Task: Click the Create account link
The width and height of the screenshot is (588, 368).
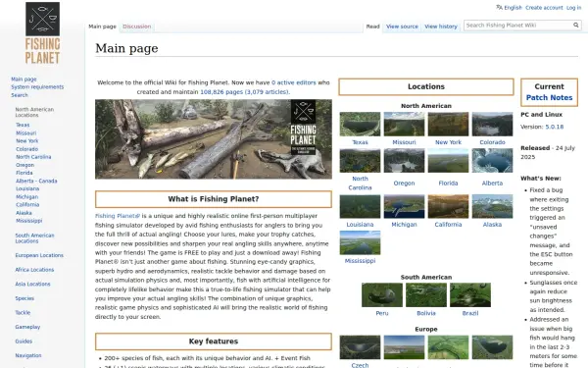Action: click(x=544, y=8)
